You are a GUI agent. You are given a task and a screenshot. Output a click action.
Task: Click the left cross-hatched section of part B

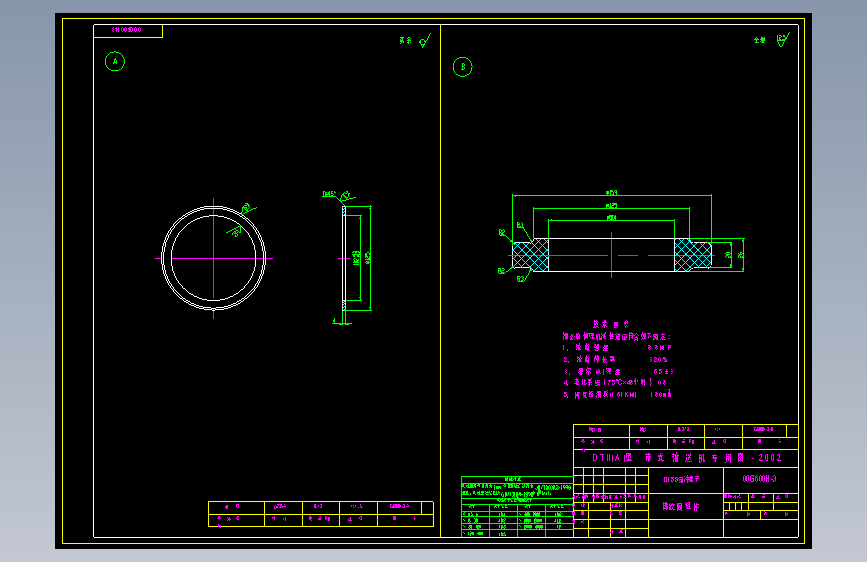pos(531,255)
